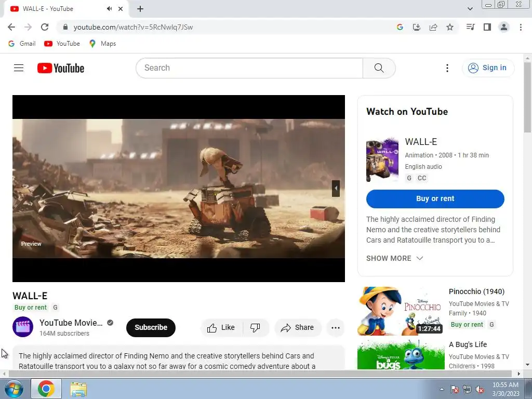Click the A Bug's Life title
Viewport: 532px width, 399px height.
(x=468, y=344)
